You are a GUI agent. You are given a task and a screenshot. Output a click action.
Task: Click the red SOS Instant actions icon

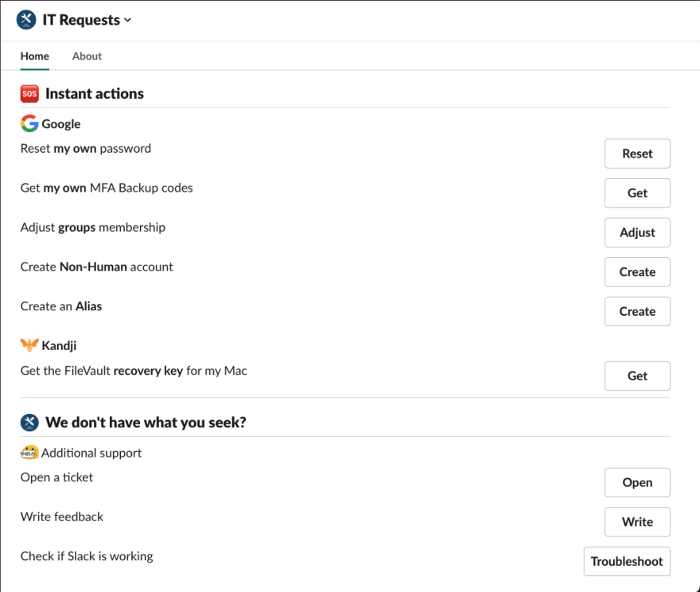click(x=29, y=94)
